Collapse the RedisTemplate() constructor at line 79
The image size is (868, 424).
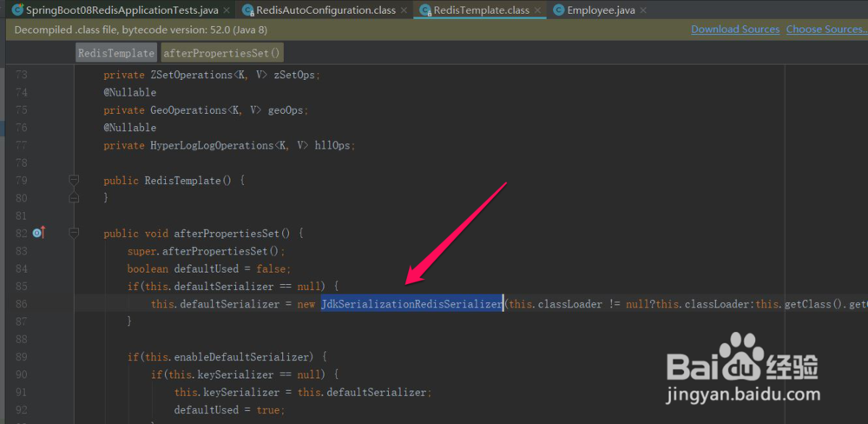pos(74,180)
